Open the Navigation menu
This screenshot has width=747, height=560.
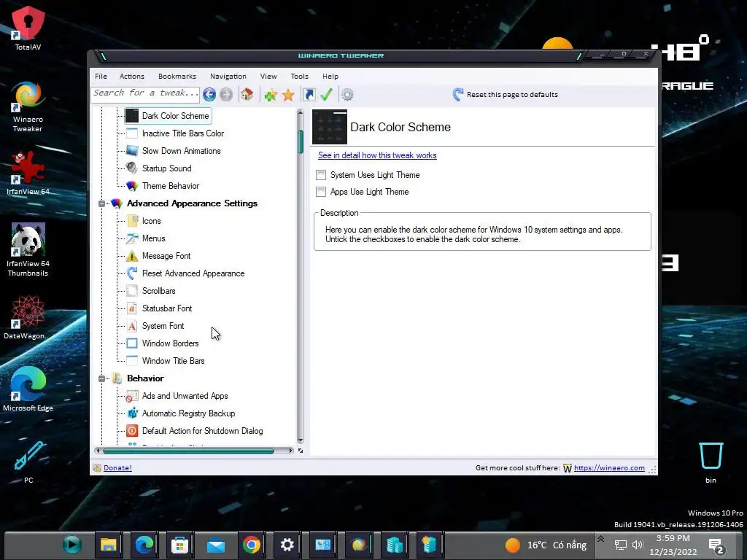pos(228,76)
